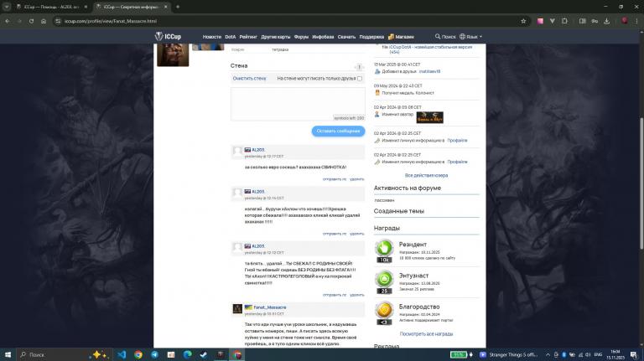
Task: Open Google Chrome from the taskbar
Action: [x=138, y=354]
